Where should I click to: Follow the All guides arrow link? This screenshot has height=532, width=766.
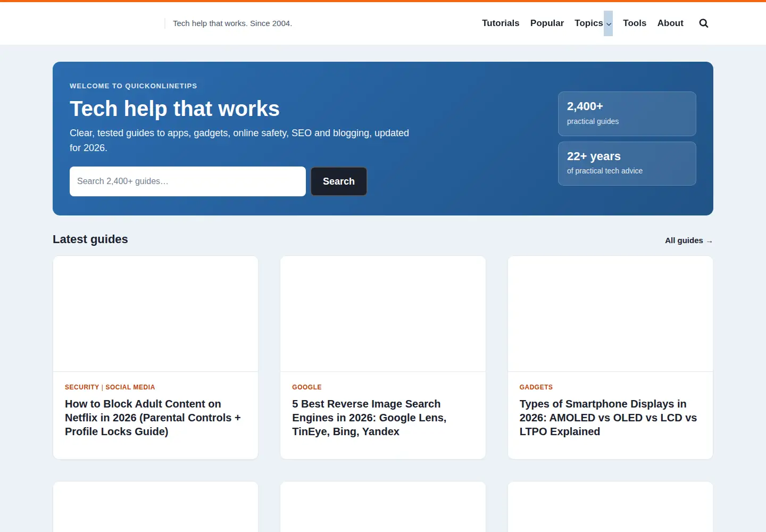click(x=689, y=240)
